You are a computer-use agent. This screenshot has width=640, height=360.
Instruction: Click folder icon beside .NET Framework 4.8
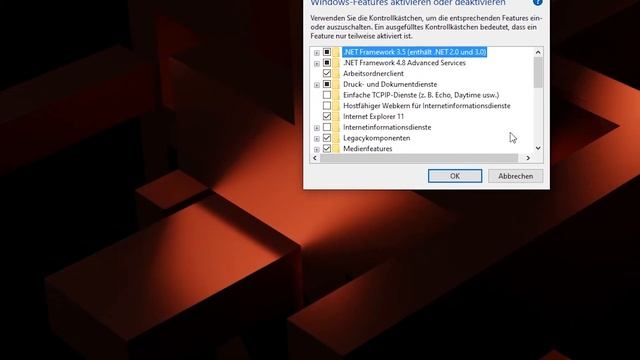pyautogui.click(x=336, y=63)
